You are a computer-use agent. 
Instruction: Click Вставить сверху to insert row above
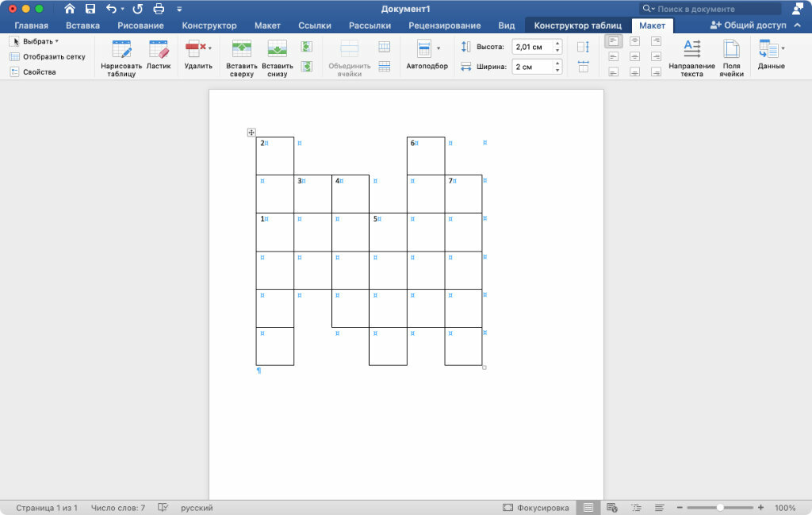(241, 58)
